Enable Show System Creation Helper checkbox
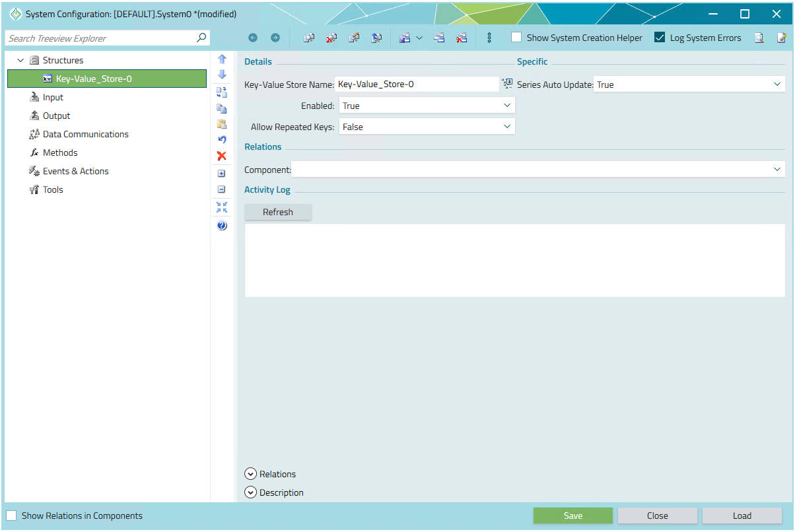 tap(516, 38)
